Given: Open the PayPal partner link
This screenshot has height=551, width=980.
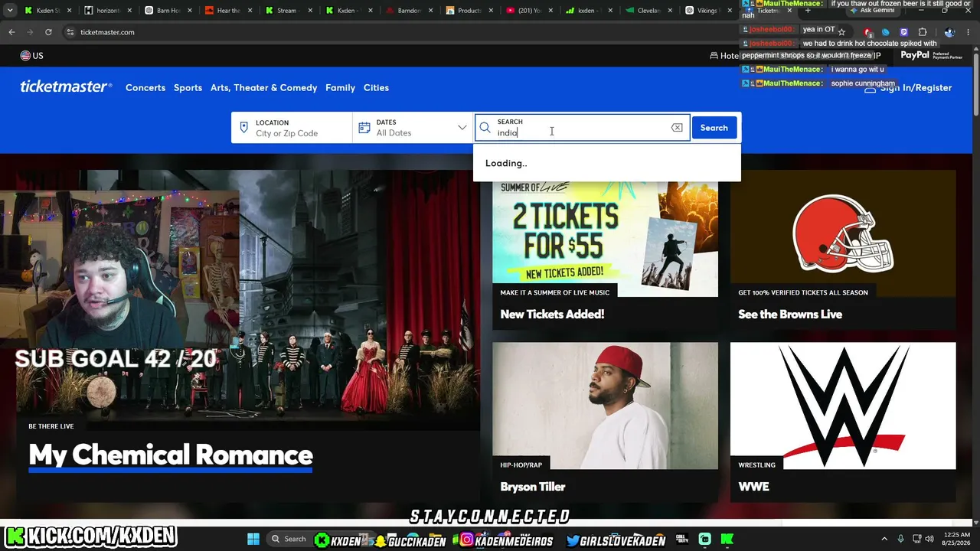Looking at the screenshot, I should tap(932, 55).
